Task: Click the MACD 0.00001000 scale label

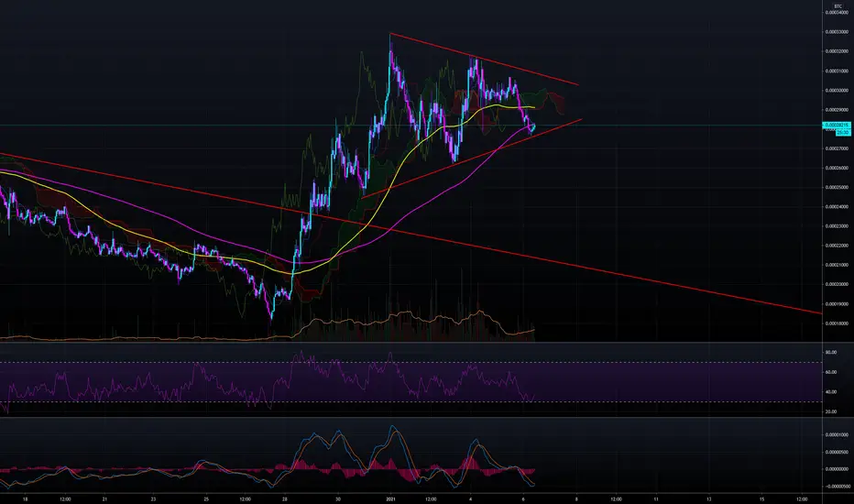Action: 837,434
